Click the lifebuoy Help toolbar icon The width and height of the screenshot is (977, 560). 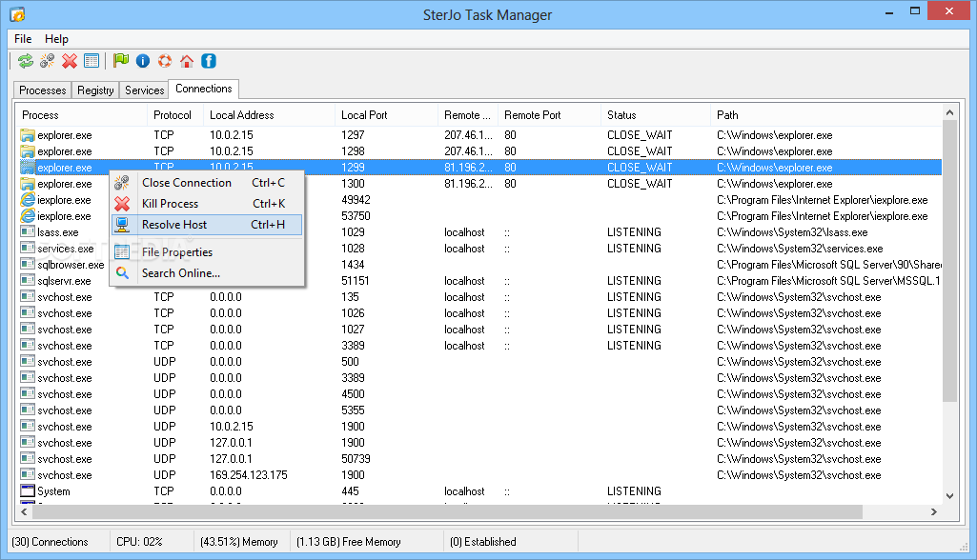click(165, 61)
